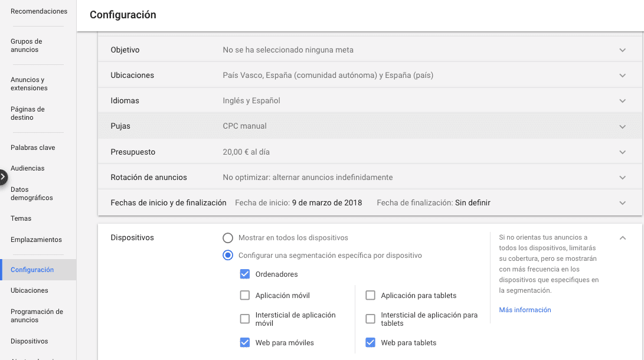Open Grupos de anuncios page
Screen dimensions: 644x360
(x=27, y=45)
